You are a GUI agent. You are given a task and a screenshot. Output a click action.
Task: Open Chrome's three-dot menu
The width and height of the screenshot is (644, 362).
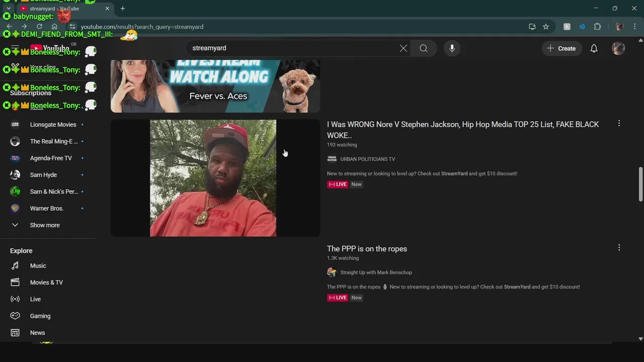click(634, 27)
